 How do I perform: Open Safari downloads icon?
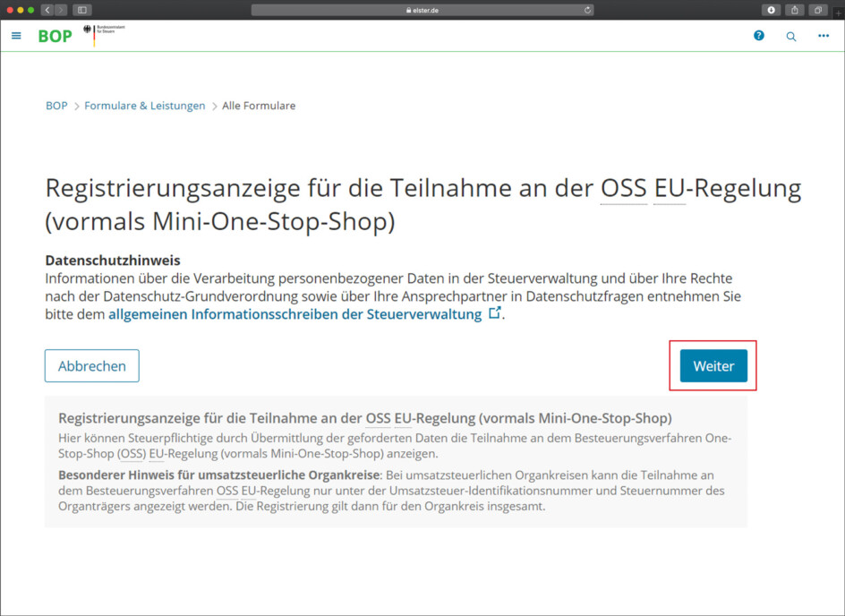[770, 10]
